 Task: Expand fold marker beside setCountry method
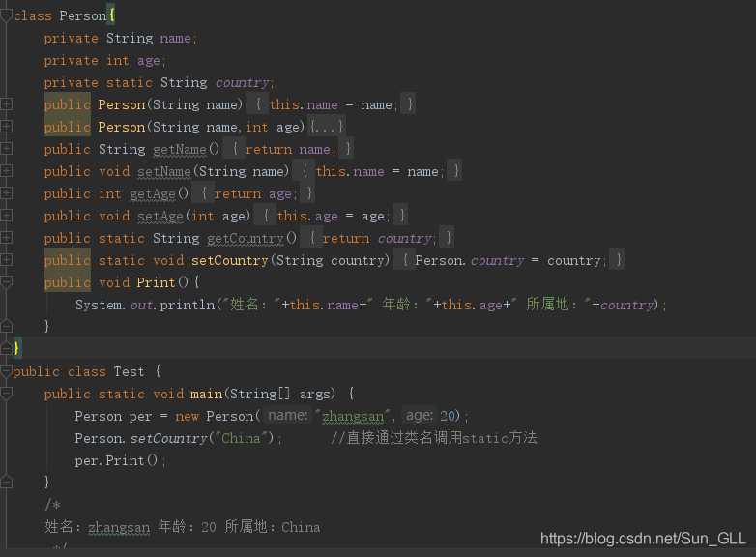click(x=6, y=260)
